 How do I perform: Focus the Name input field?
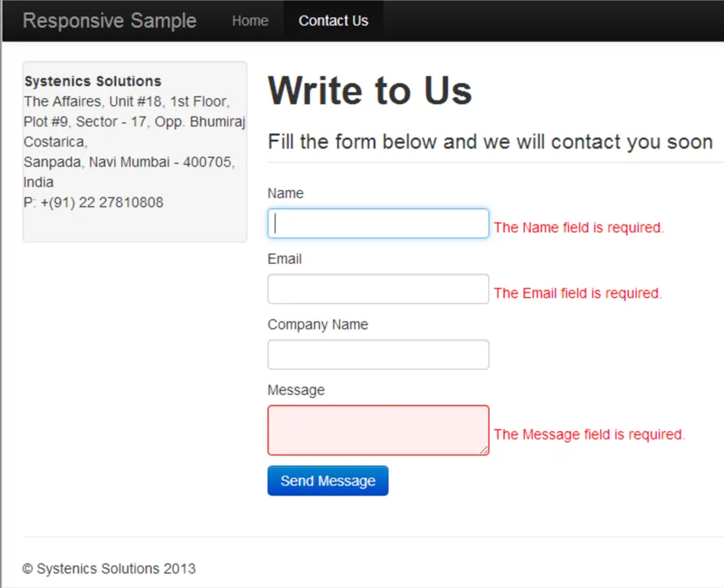tap(378, 224)
